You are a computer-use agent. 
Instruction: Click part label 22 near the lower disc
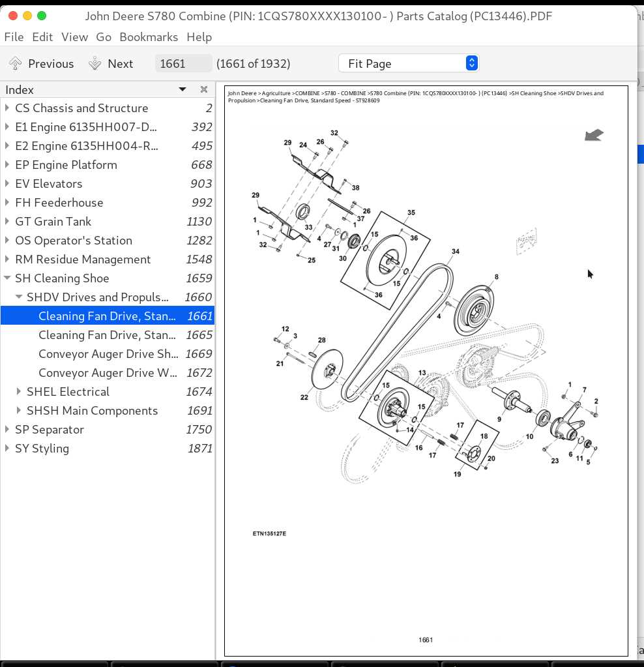click(x=304, y=397)
